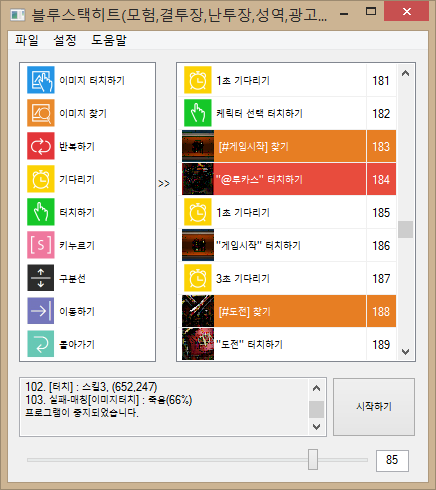Viewport: 436px width, 490px height.
Task: Click the script list scrollbar thumb
Action: click(405, 229)
